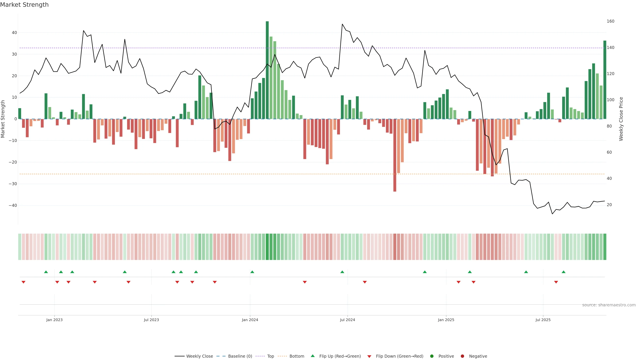Click the Jan 2024 x-axis label
The width and height of the screenshot is (644, 362).
[250, 320]
